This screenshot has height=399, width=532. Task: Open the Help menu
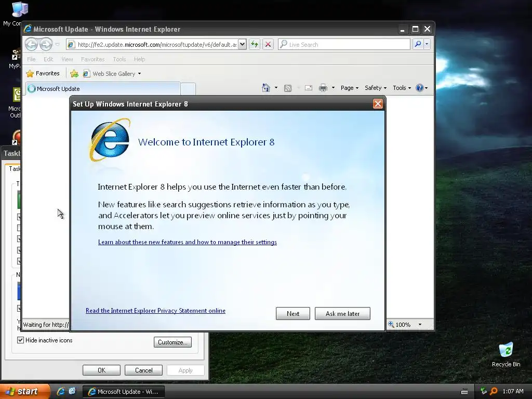click(139, 59)
